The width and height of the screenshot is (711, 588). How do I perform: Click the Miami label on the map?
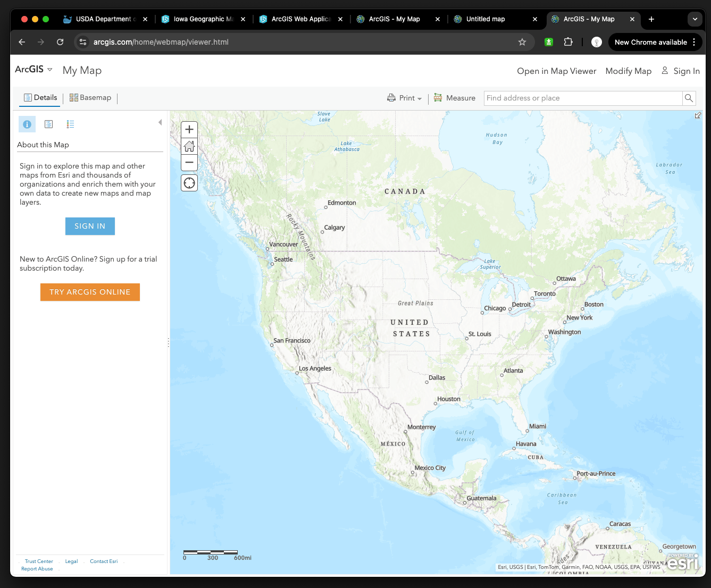538,426
